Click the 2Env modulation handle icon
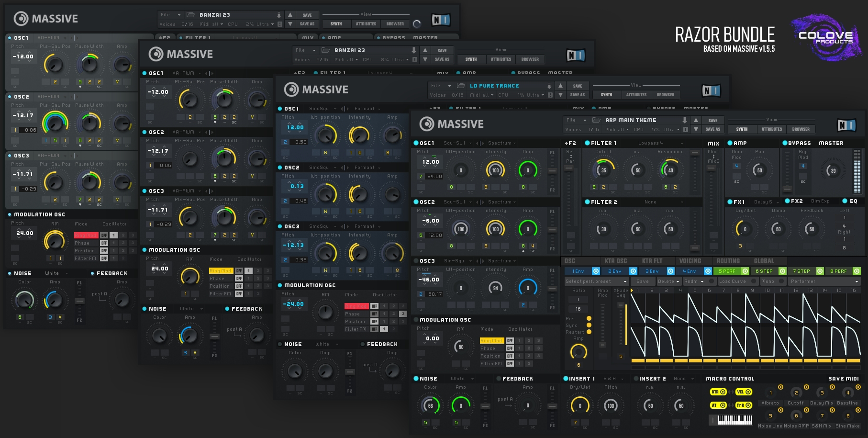868x438 pixels. [633, 271]
